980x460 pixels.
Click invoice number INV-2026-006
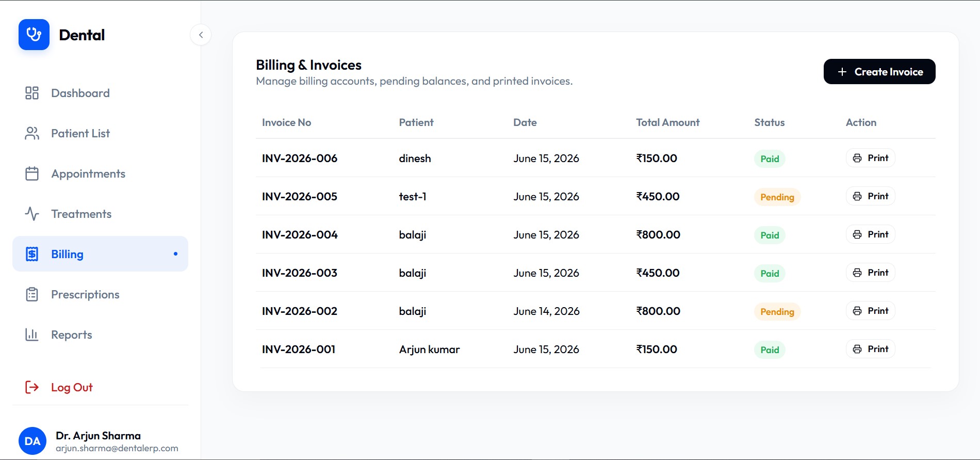[300, 158]
